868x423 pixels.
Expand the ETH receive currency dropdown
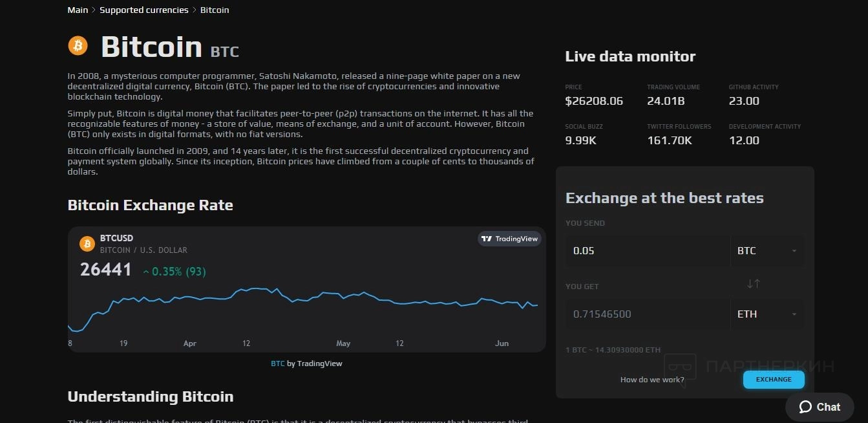[x=767, y=314]
